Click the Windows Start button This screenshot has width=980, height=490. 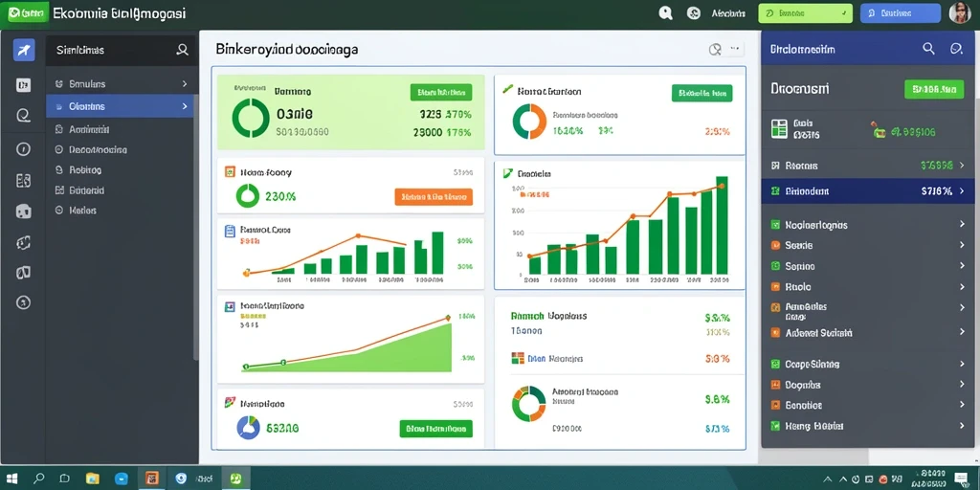[11, 479]
